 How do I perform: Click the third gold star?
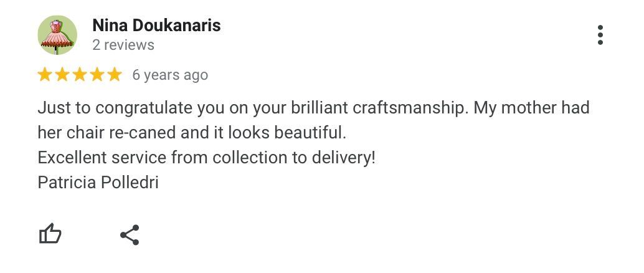(x=80, y=75)
